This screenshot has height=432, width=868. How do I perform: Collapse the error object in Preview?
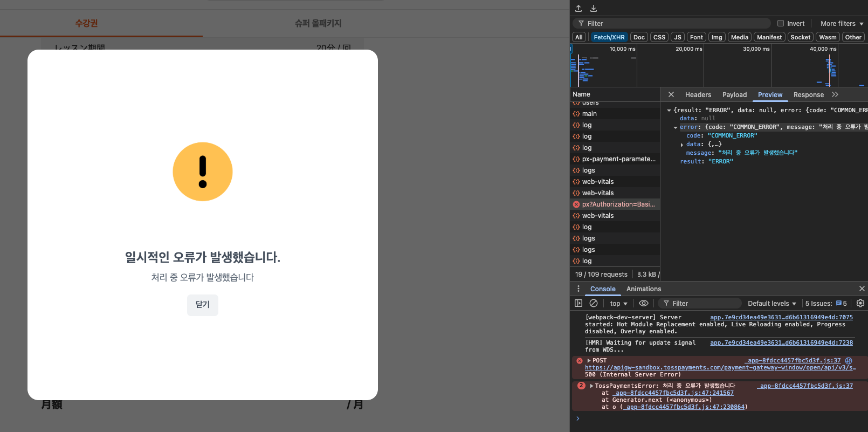tap(676, 127)
